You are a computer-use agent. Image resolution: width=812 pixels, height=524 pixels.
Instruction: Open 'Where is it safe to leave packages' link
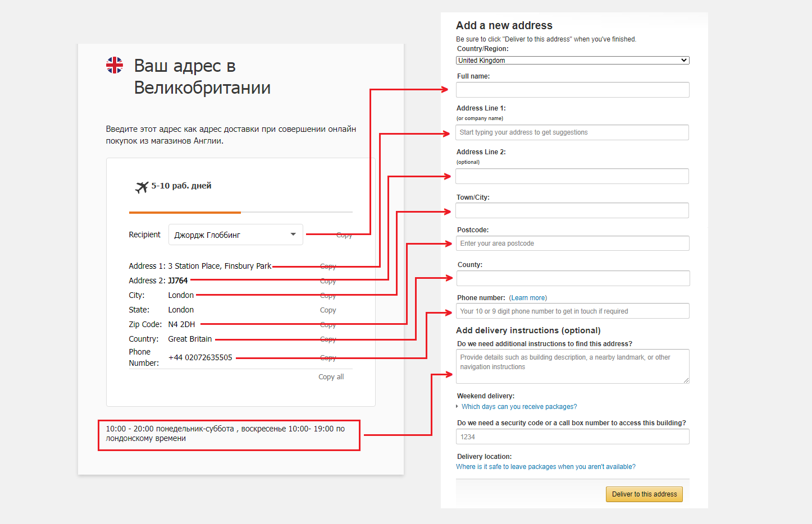tap(545, 467)
